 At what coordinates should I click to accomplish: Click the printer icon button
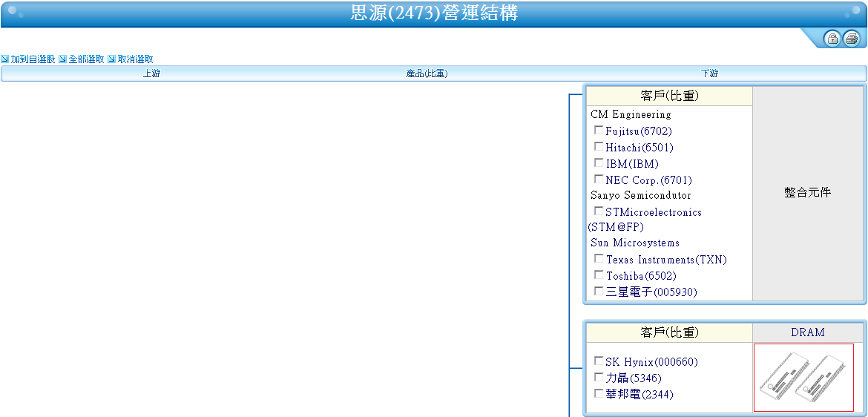tap(852, 39)
